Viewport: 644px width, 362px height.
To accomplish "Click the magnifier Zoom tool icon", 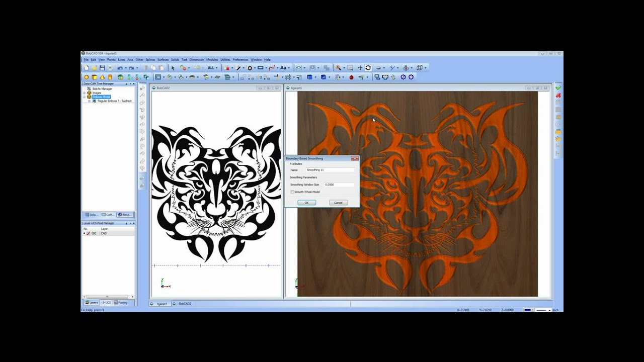I will click(x=338, y=68).
